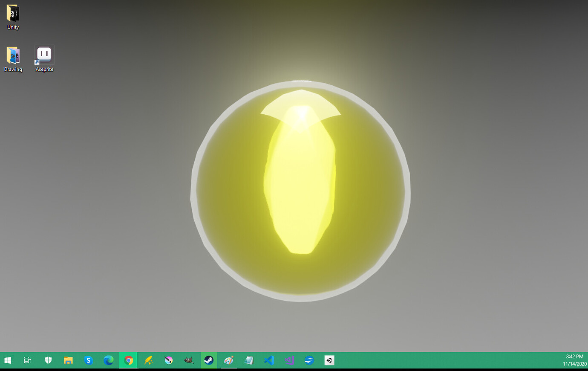
Task: Open the Unity folder on desktop
Action: pos(13,17)
